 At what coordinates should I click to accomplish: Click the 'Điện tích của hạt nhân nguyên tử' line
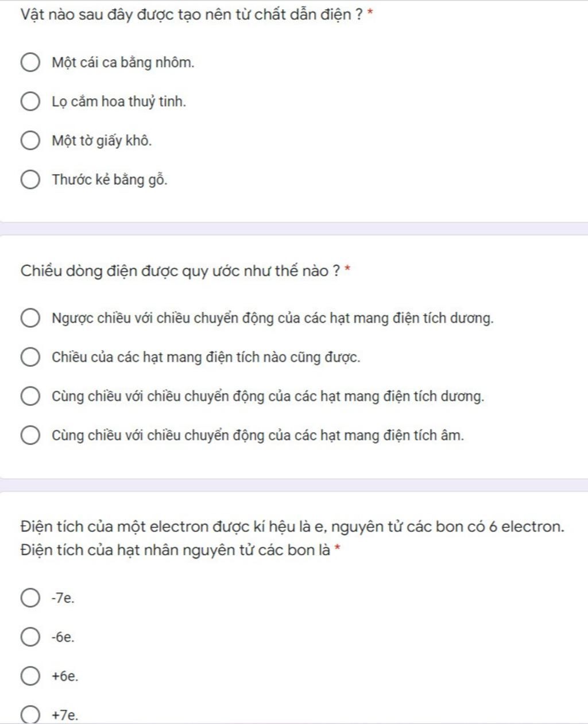[x=175, y=550]
